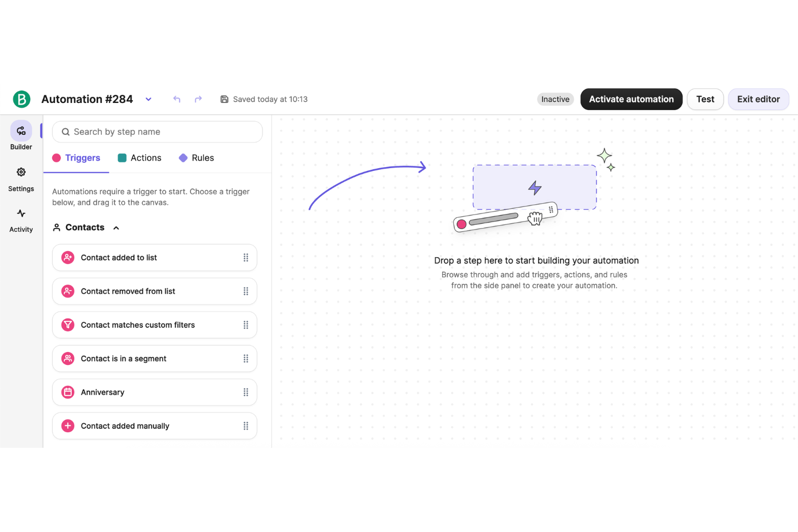Screen dimensions: 798x532
Task: Open automation Settings from the sidebar
Action: [20, 172]
